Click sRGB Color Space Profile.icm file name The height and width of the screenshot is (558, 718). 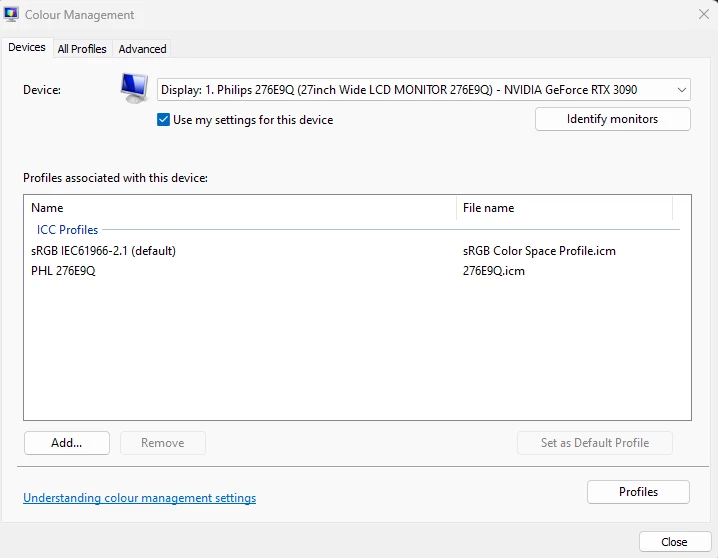point(539,251)
